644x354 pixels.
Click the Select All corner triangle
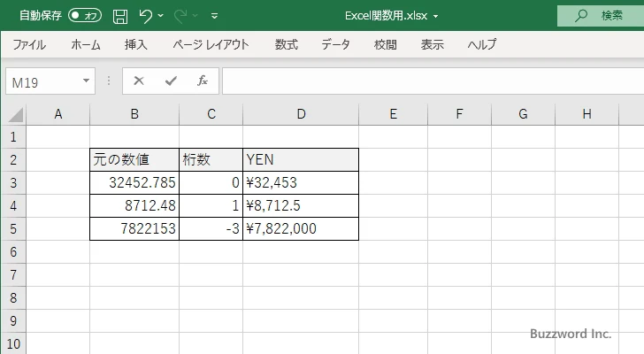[x=14, y=113]
